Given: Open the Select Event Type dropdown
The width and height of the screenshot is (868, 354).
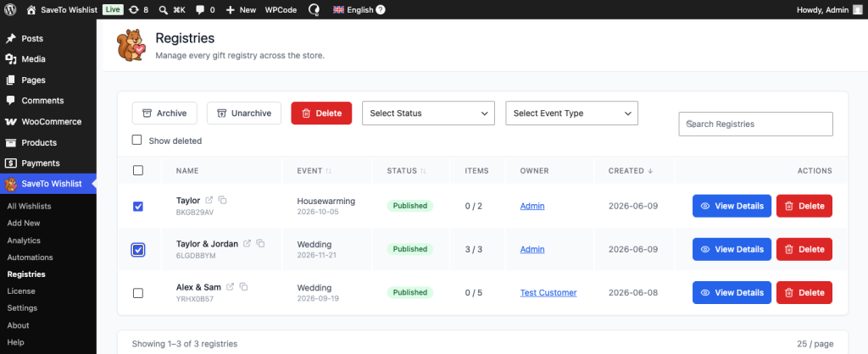Looking at the screenshot, I should pos(572,113).
